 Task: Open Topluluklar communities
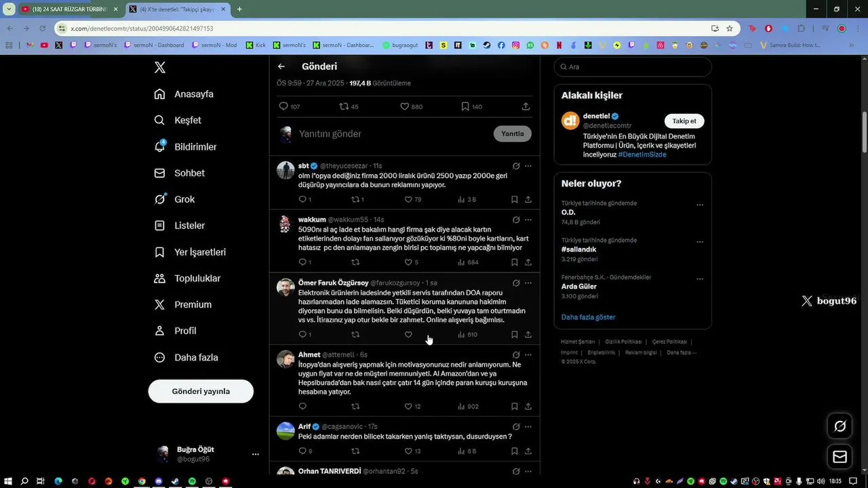tap(187, 279)
